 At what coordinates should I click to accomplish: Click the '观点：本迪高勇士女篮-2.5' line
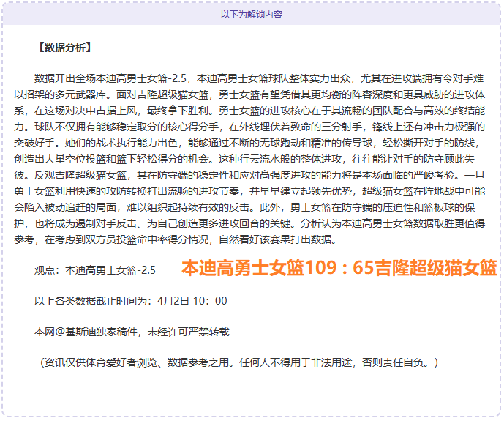95,270
